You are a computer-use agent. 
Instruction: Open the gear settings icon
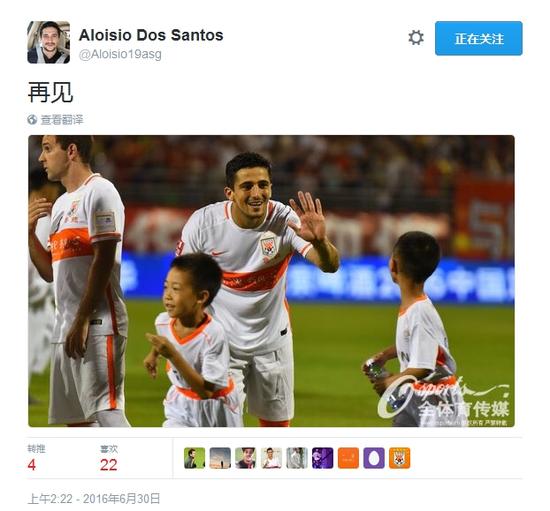tap(416, 38)
